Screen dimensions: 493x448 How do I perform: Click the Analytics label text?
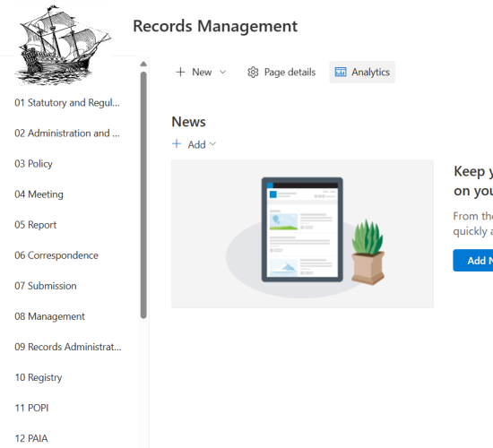click(371, 73)
